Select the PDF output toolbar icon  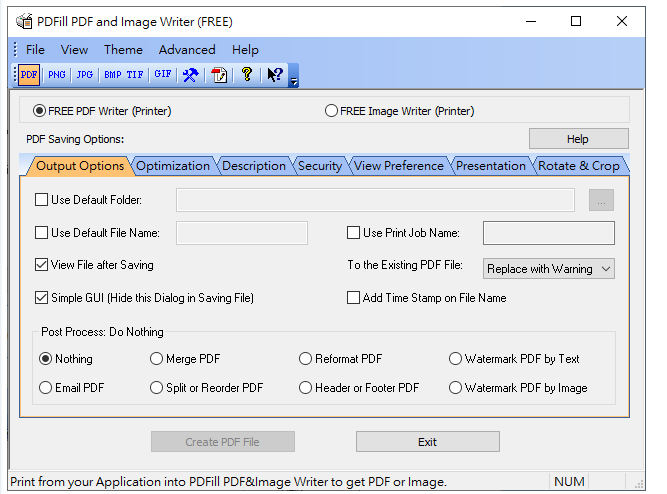coord(29,75)
